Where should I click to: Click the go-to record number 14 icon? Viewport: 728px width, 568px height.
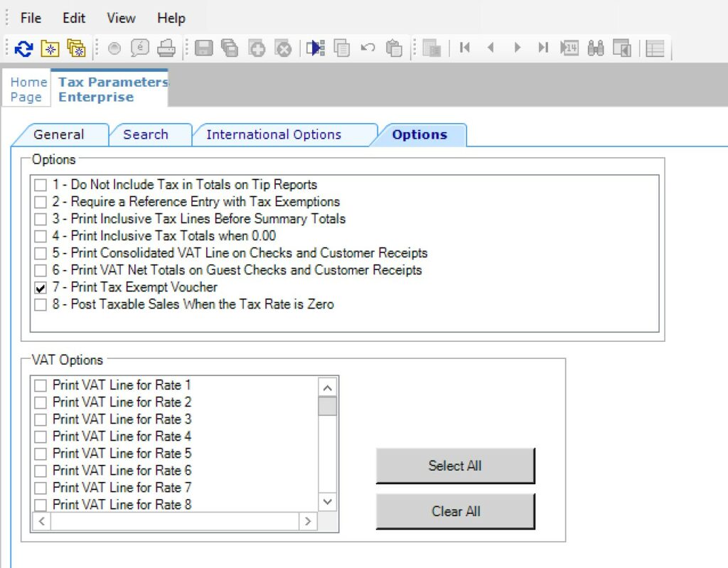point(569,48)
